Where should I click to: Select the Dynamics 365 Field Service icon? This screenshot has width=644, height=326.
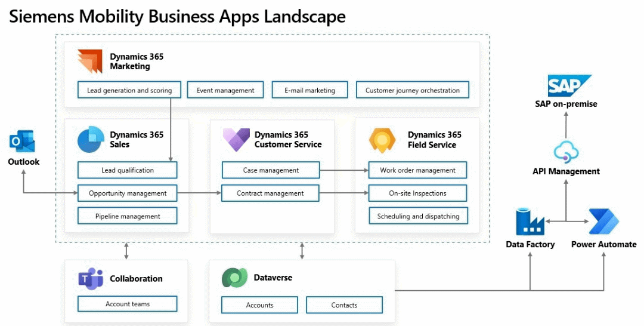pyautogui.click(x=382, y=140)
